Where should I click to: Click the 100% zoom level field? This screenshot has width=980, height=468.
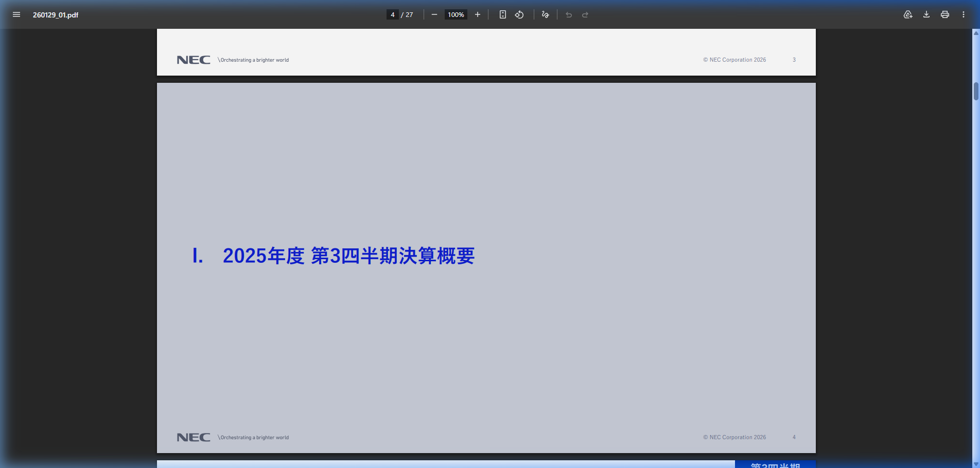click(456, 14)
